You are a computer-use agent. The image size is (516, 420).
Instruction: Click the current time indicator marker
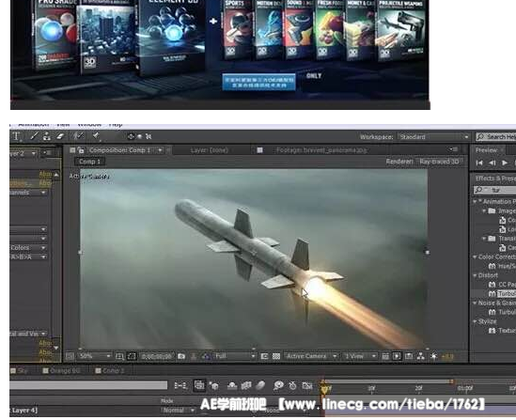[x=324, y=389]
